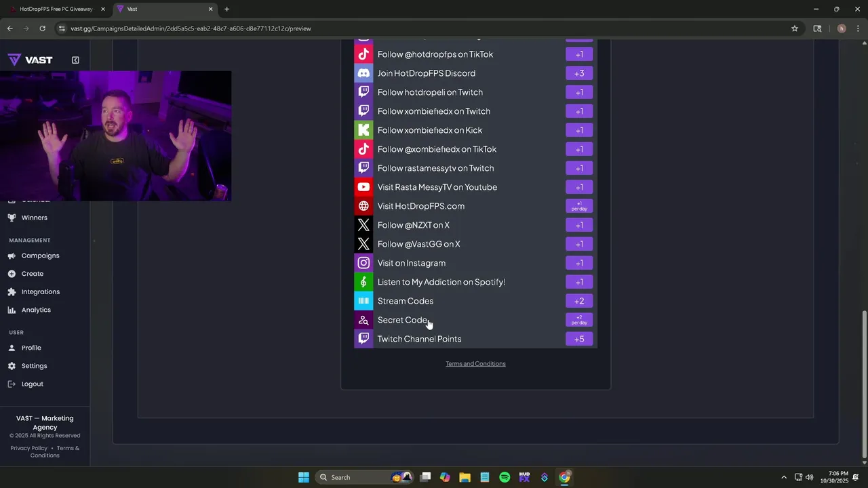Image resolution: width=868 pixels, height=488 pixels.
Task: Click the TikTok icon beside Follow @hotdropfps
Action: 363,54
